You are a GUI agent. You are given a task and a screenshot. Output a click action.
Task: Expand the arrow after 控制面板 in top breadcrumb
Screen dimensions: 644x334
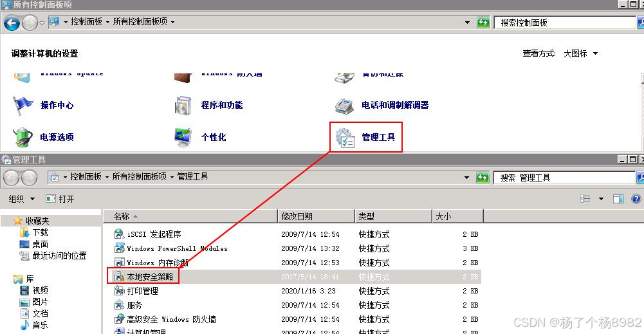tap(107, 22)
